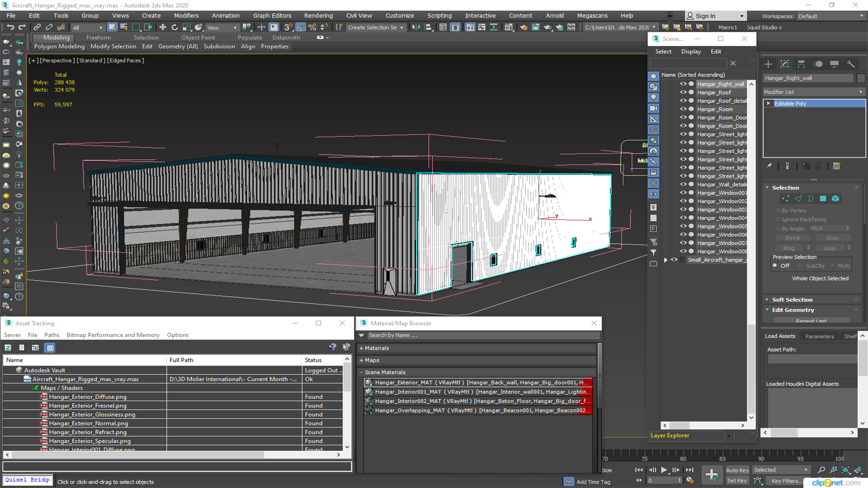Open Paths menu in Asset Tracking

coord(52,335)
